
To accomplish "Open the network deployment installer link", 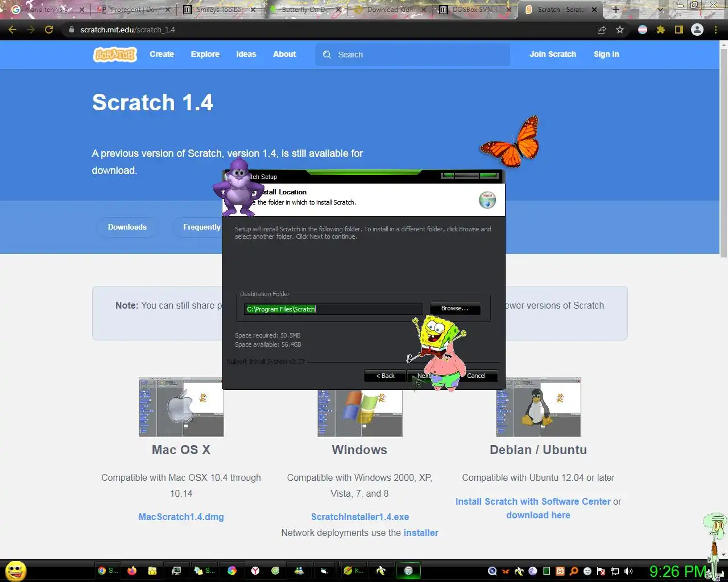I will 421,533.
